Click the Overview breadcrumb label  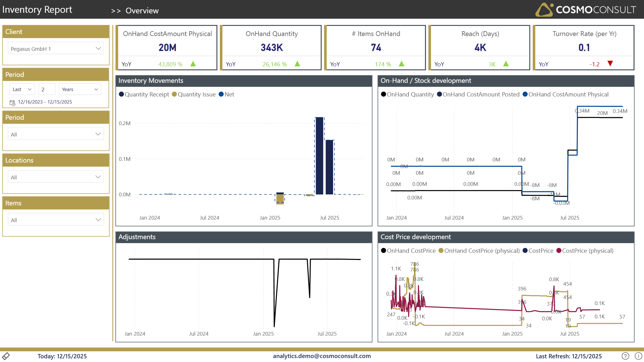[142, 10]
